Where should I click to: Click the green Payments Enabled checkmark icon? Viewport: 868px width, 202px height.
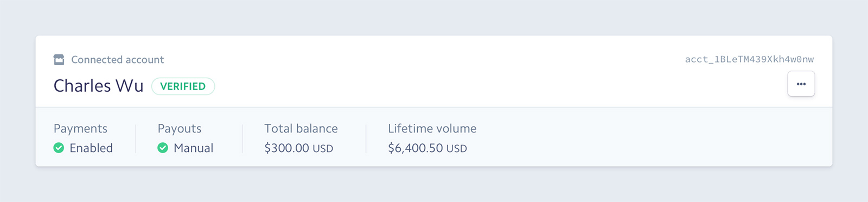pyautogui.click(x=59, y=148)
